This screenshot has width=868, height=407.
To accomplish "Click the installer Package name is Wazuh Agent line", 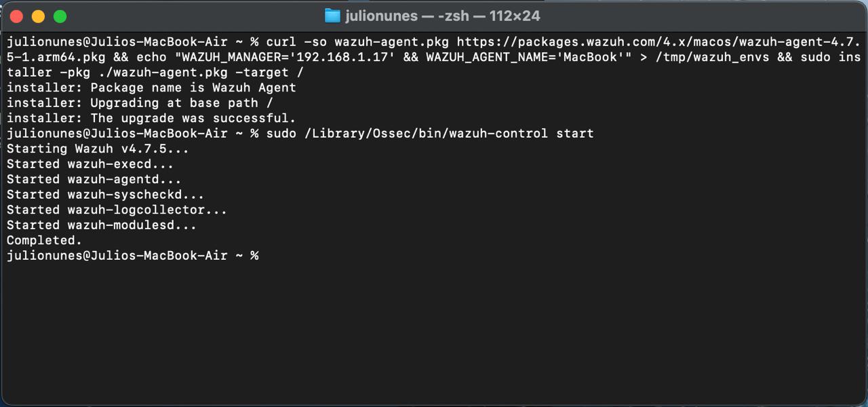I will tap(151, 88).
